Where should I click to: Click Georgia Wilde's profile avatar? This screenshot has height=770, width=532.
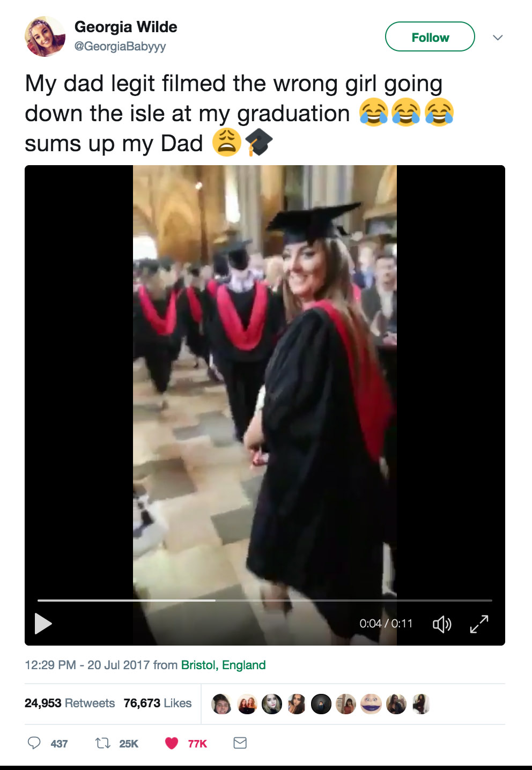[x=45, y=36]
